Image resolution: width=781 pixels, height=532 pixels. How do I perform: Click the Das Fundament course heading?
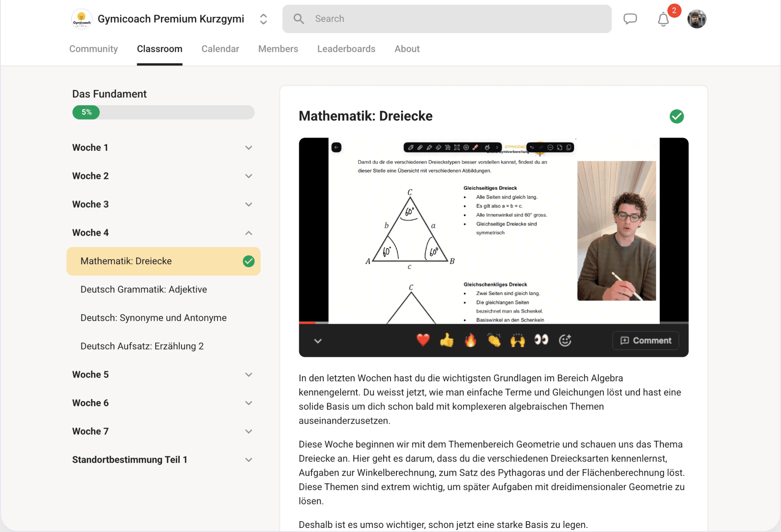109,94
